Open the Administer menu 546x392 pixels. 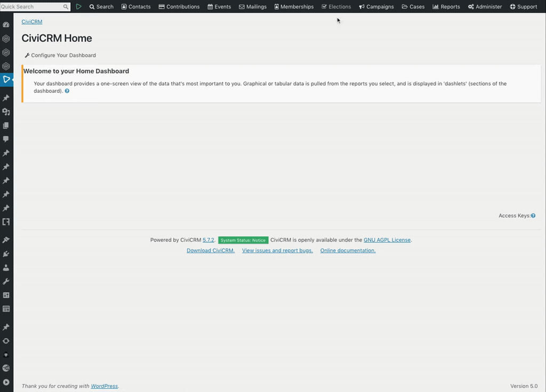(485, 7)
